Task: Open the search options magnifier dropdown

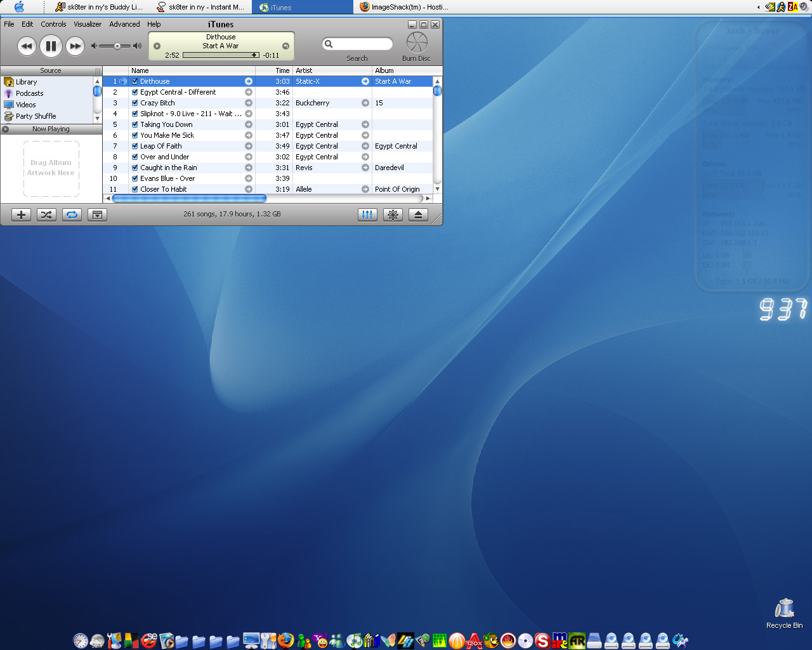Action: (x=329, y=44)
